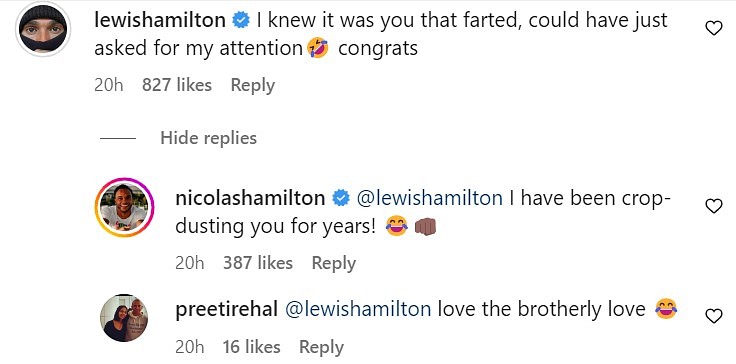The height and width of the screenshot is (364, 736).
Task: Like preetirehal's reply with the heart icon
Action: (714, 317)
